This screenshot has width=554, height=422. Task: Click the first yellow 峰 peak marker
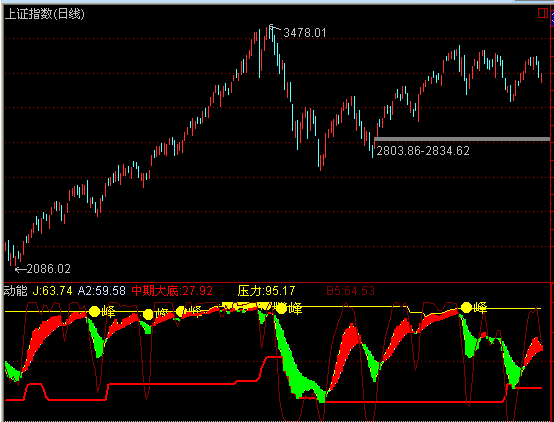click(102, 312)
